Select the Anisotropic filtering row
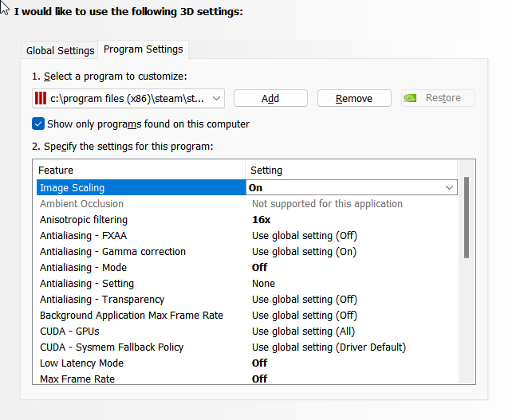 [84, 219]
